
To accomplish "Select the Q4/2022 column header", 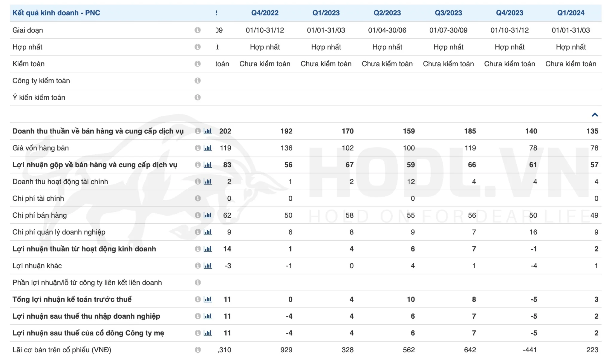I will (x=265, y=13).
